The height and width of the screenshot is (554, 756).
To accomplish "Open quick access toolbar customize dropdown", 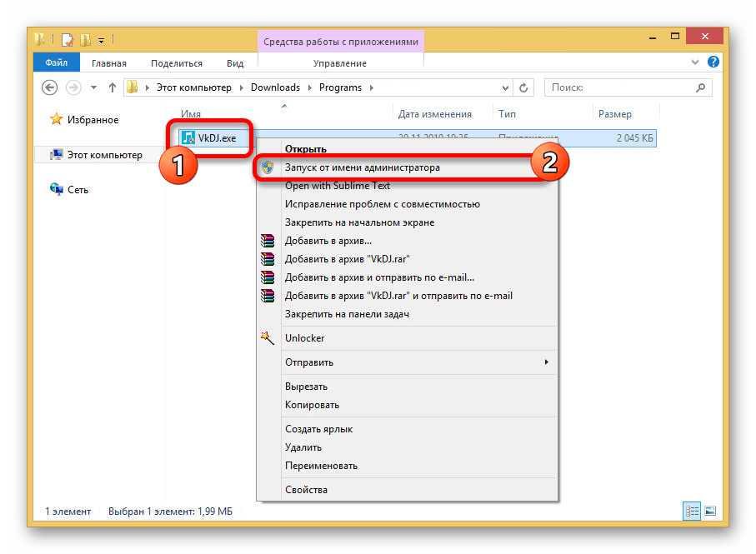I will [x=101, y=41].
